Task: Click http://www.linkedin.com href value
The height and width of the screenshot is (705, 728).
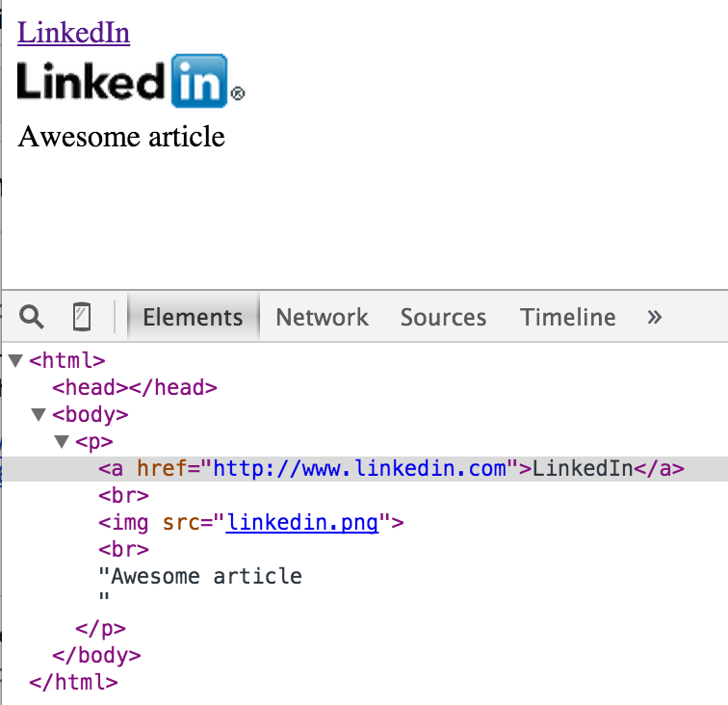Action: pos(359,469)
